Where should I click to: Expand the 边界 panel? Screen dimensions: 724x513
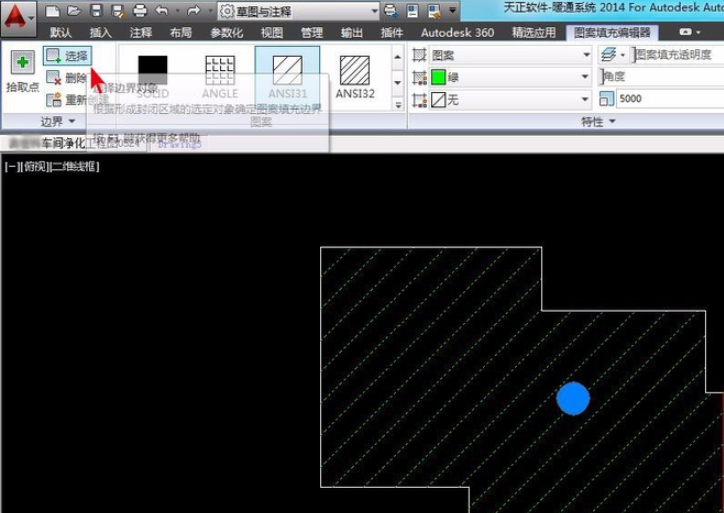pos(58,121)
